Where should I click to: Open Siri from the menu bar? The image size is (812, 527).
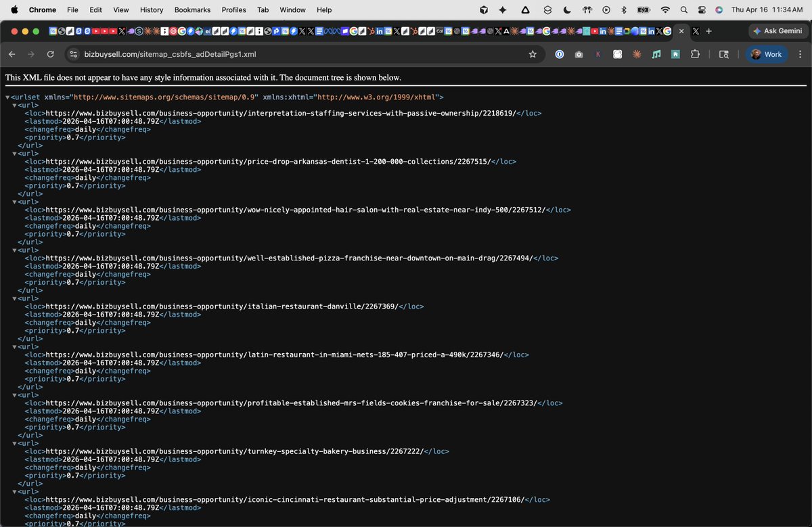coord(719,9)
